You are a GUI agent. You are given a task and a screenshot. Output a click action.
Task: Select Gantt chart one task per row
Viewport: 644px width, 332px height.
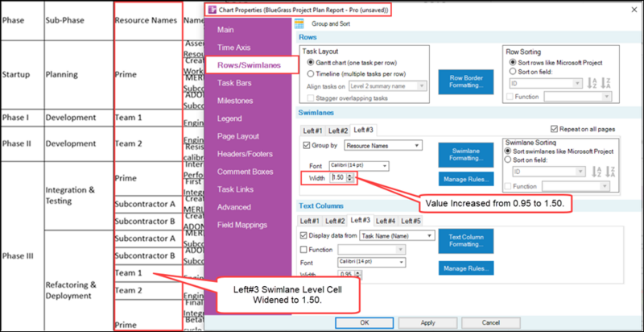point(311,63)
